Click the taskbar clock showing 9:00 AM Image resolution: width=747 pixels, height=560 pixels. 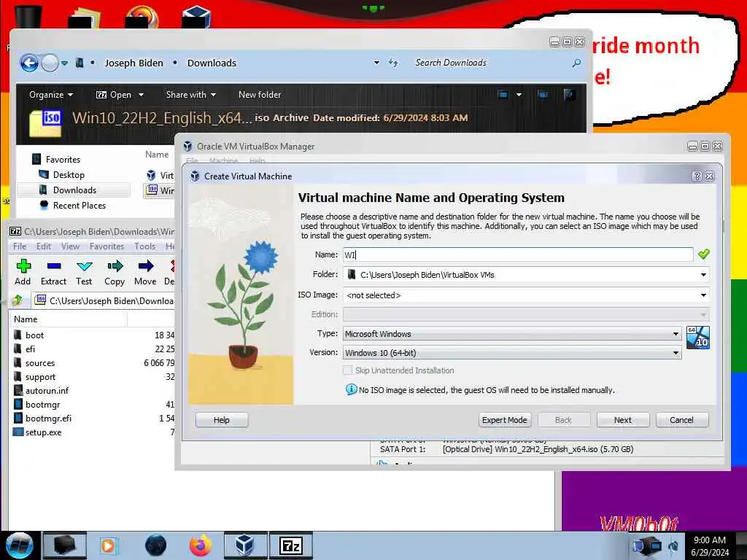click(x=710, y=545)
